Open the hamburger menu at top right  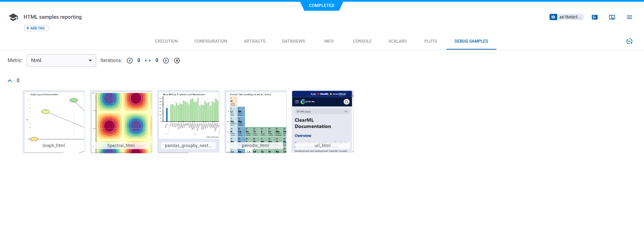tap(629, 17)
